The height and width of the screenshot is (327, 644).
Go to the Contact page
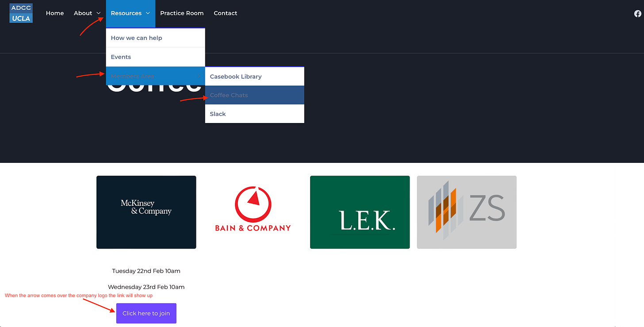(x=226, y=13)
